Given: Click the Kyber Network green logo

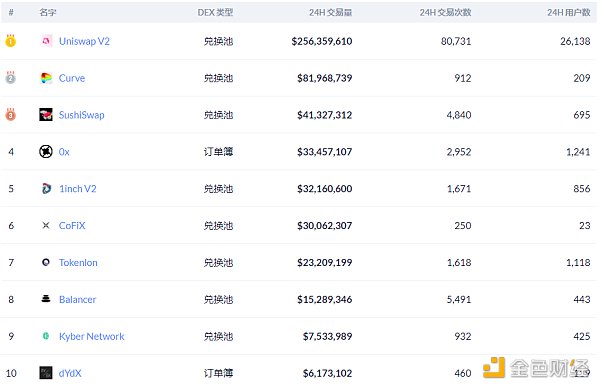Looking at the screenshot, I should (x=46, y=336).
